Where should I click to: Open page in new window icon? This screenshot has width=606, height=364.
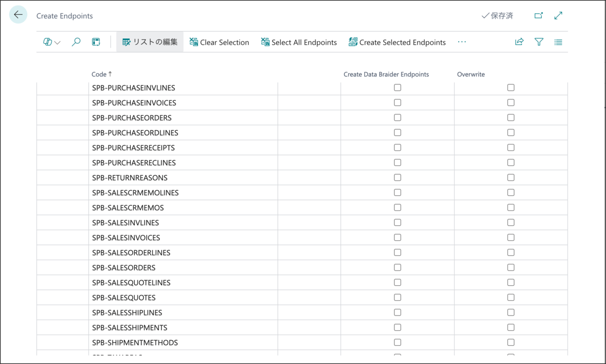[539, 16]
